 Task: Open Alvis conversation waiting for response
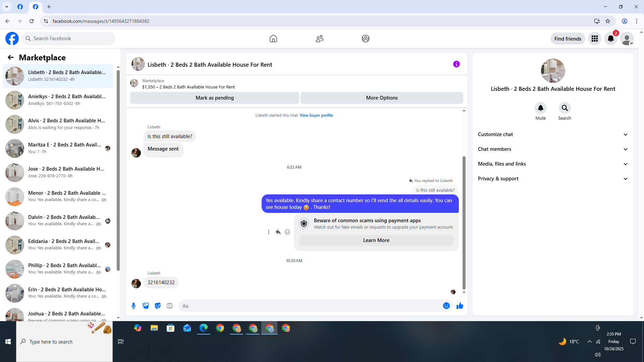point(58,124)
